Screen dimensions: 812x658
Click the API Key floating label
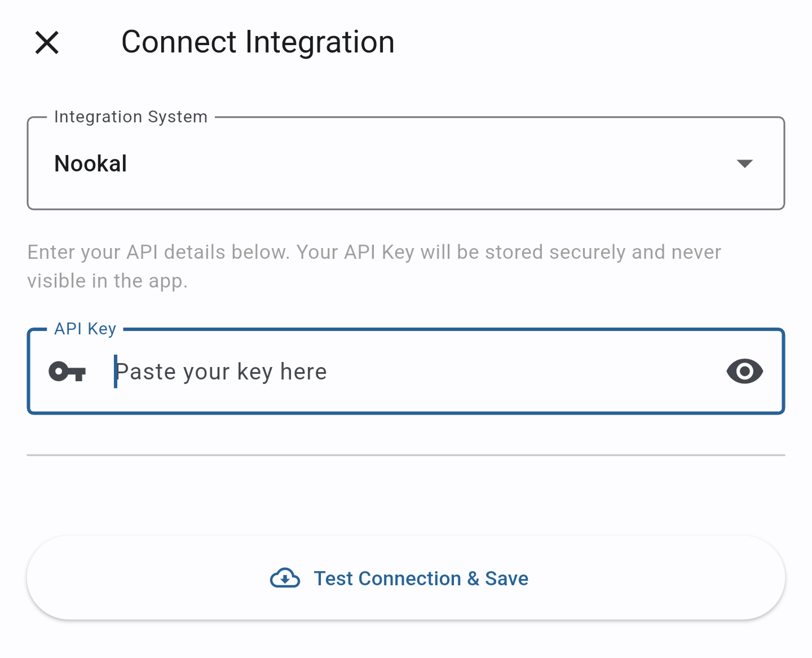pos(85,329)
